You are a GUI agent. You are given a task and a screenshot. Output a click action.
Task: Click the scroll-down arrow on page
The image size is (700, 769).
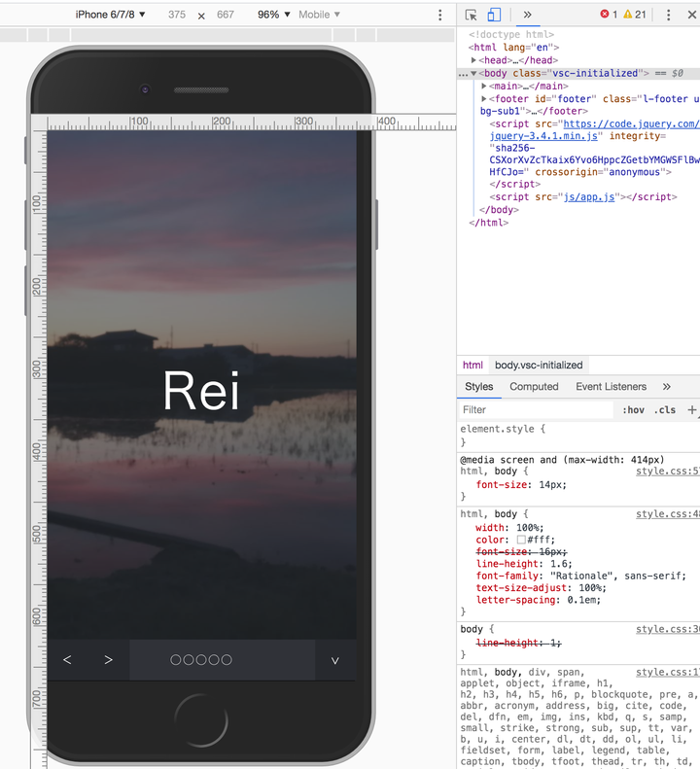[x=335, y=661]
